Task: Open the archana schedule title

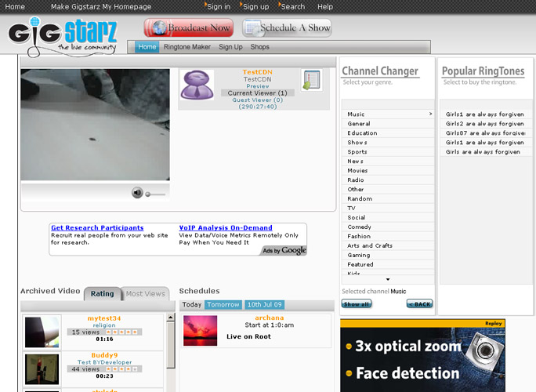Action: pyautogui.click(x=269, y=318)
